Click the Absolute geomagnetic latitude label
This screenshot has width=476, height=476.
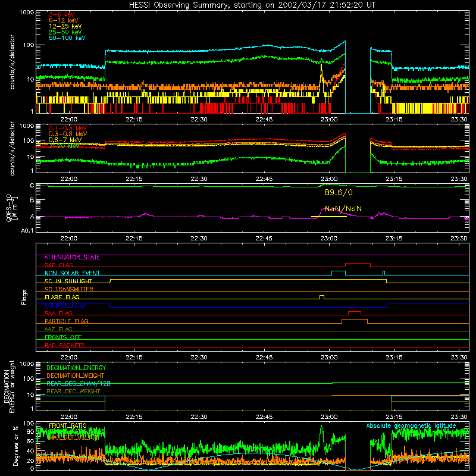(411, 425)
